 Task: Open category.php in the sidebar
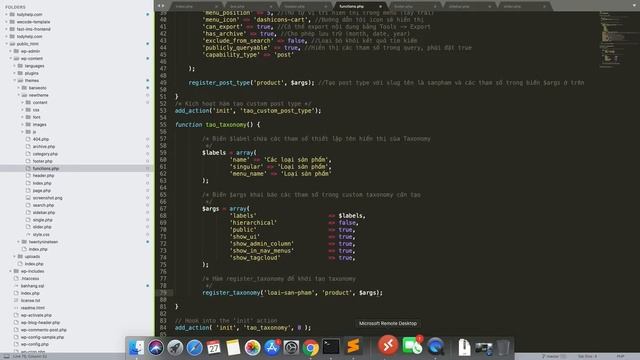point(45,154)
